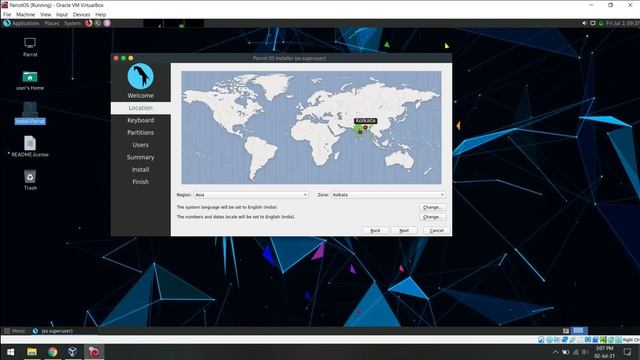Open Windows notification center
This screenshot has width=640, height=360.
pyautogui.click(x=627, y=352)
